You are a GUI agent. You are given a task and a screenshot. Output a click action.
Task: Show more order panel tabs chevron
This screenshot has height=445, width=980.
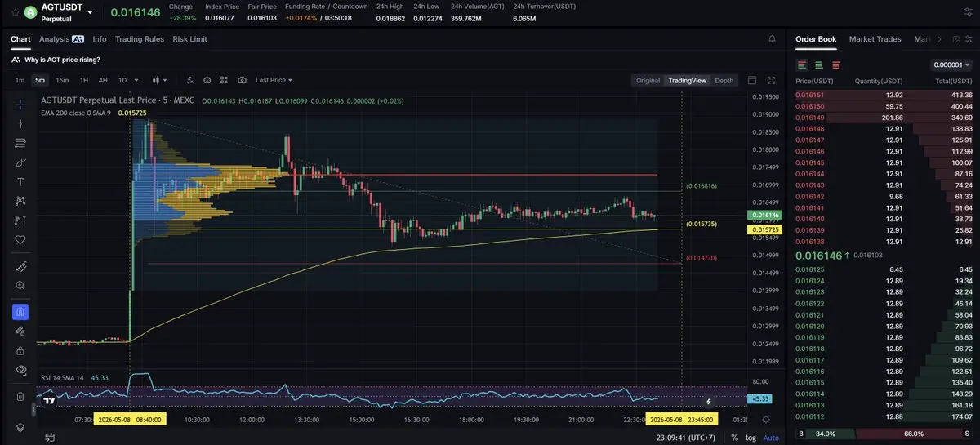pyautogui.click(x=938, y=38)
